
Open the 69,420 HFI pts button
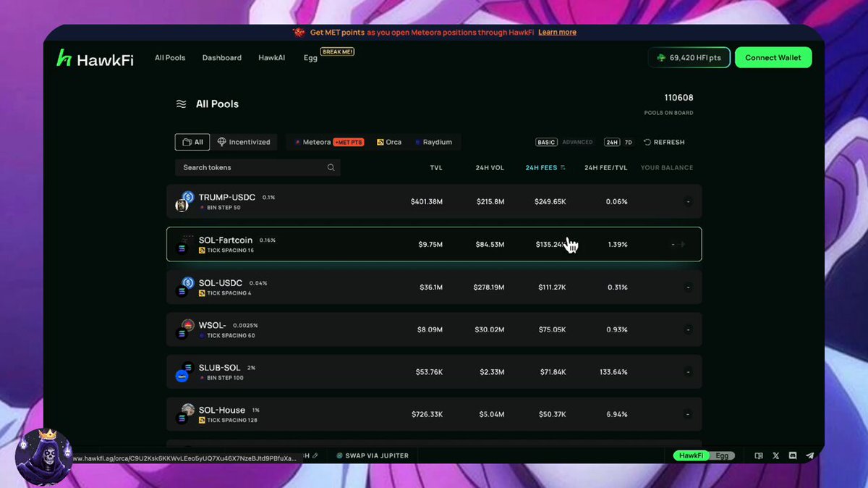click(x=689, y=58)
